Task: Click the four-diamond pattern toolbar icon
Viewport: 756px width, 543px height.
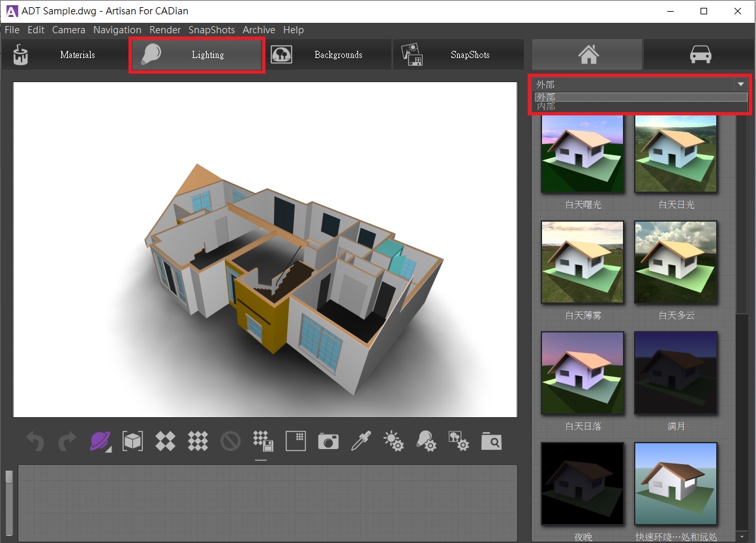Action: (165, 441)
